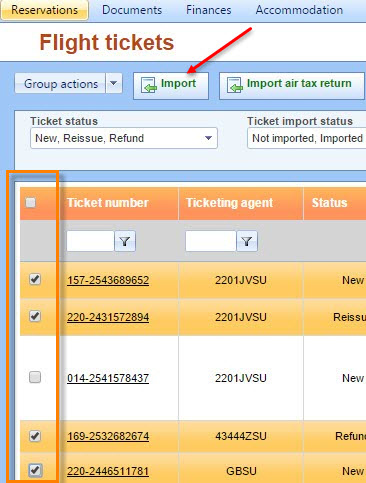
Task: Open ticket link 220-2431572894
Action: click(x=108, y=317)
